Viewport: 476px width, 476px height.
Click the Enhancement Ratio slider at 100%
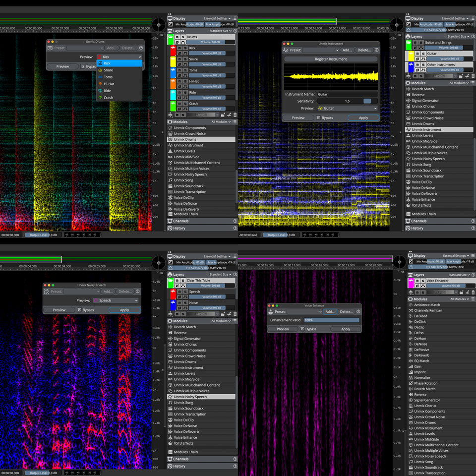pyautogui.click(x=332, y=320)
